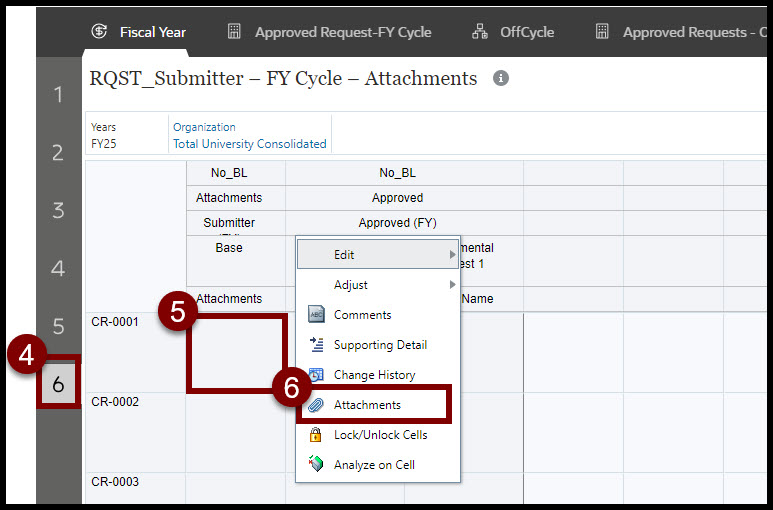Click Total University Consolidated link
The width and height of the screenshot is (773, 510).
click(x=249, y=144)
